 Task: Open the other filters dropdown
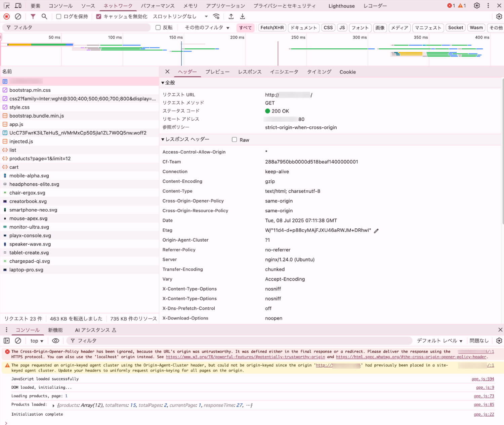(207, 28)
